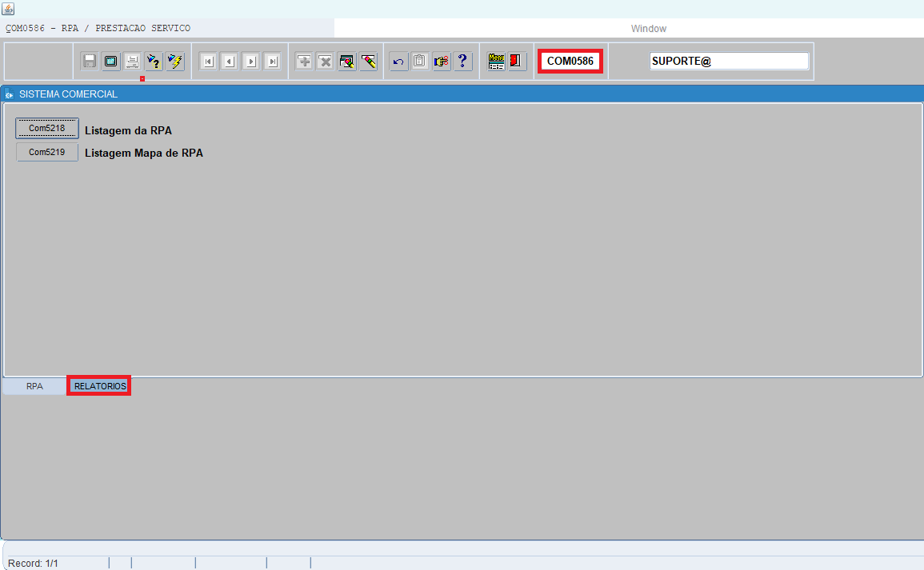Click the Enter Query icon
924x570 pixels.
pyautogui.click(x=154, y=62)
